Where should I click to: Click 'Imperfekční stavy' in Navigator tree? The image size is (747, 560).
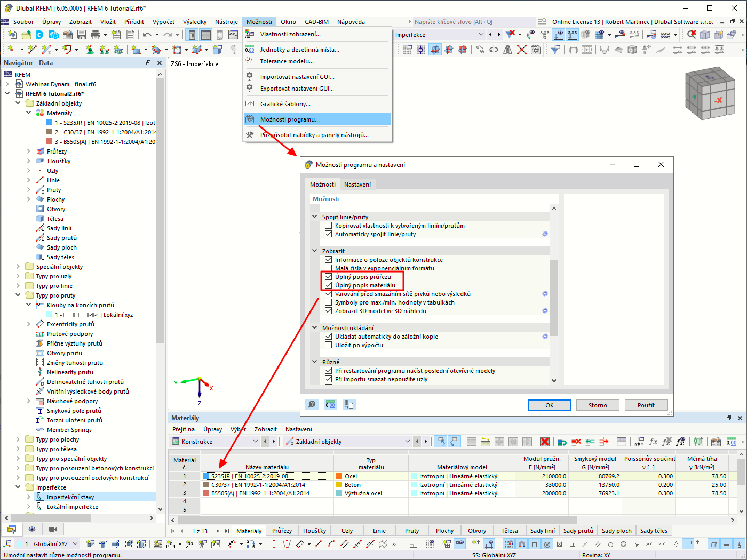coord(70,497)
